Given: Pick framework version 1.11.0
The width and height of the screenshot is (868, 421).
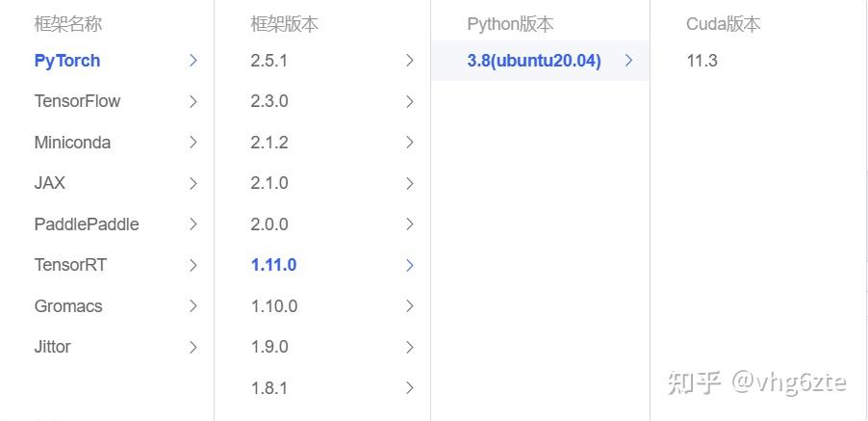Looking at the screenshot, I should click(273, 265).
